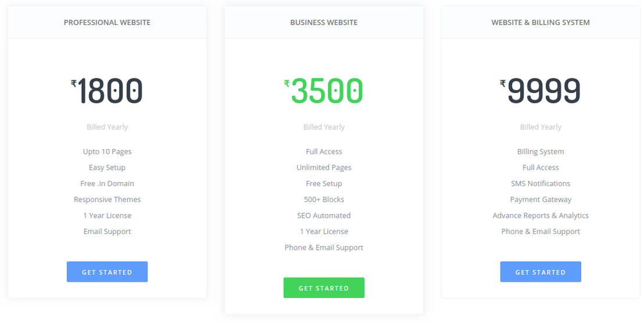Click Advance Reports & Analytics feature
644x323 pixels.
click(541, 215)
